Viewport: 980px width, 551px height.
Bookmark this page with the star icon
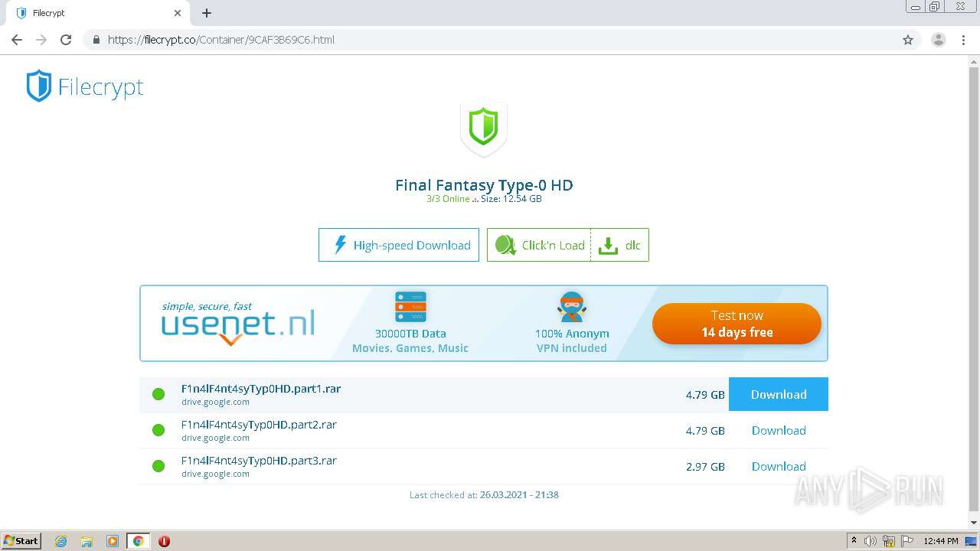coord(908,40)
